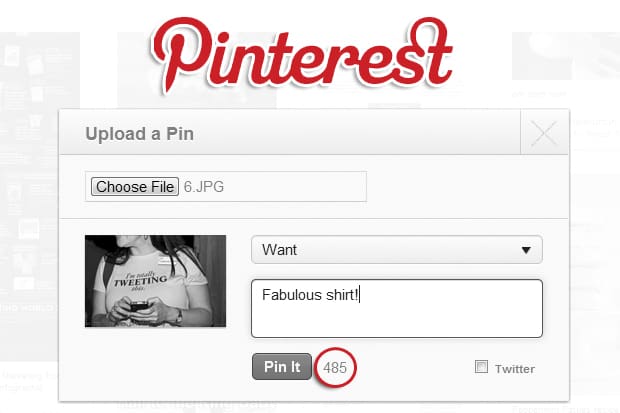620x413 pixels.
Task: Click the Twitter checkbox label
Action: point(514,369)
